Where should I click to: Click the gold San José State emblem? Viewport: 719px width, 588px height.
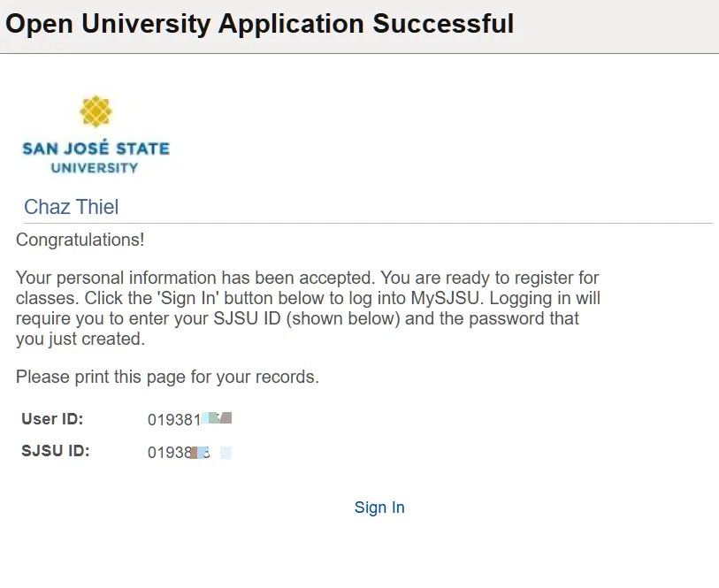(x=96, y=112)
